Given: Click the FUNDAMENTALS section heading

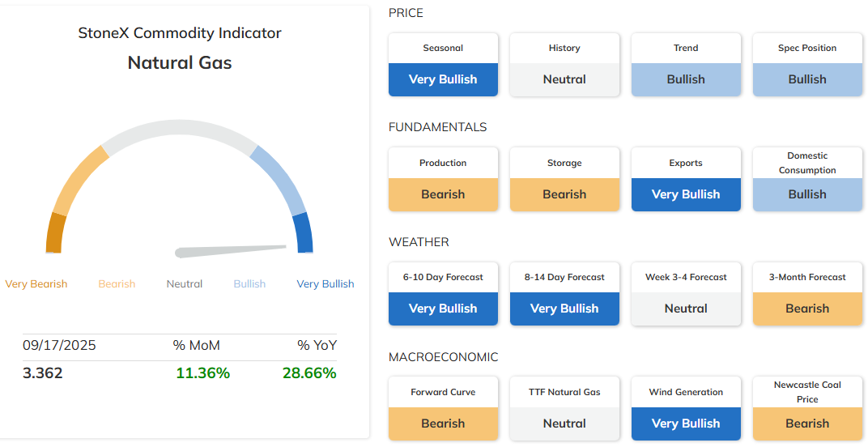Looking at the screenshot, I should point(437,127).
